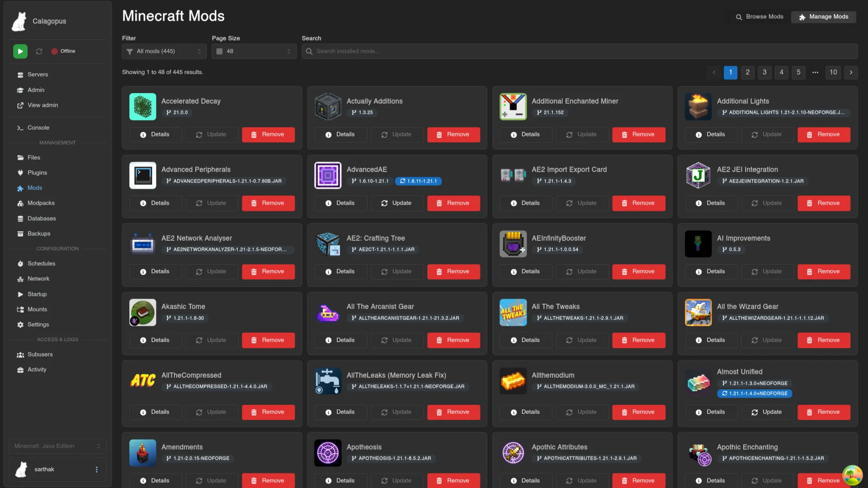
Task: Click the three-dot menu beside sarthak
Action: [x=96, y=469]
